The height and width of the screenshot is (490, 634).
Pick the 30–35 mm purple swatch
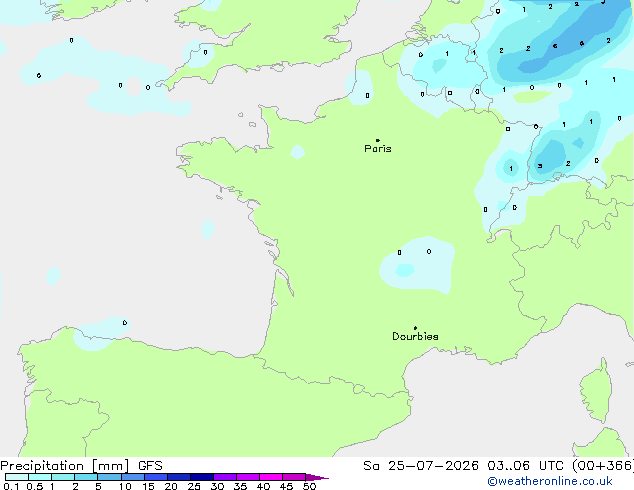pyautogui.click(x=224, y=477)
